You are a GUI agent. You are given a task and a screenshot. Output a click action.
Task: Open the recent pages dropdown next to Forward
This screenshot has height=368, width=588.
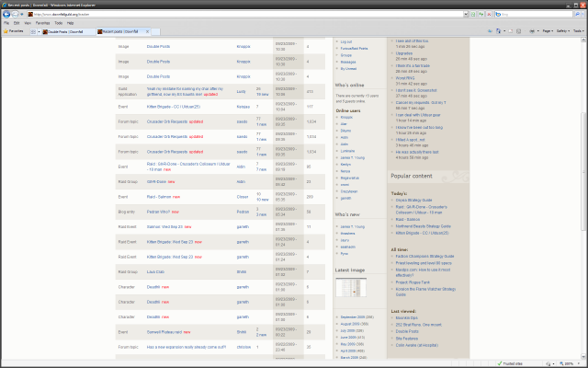coord(22,15)
